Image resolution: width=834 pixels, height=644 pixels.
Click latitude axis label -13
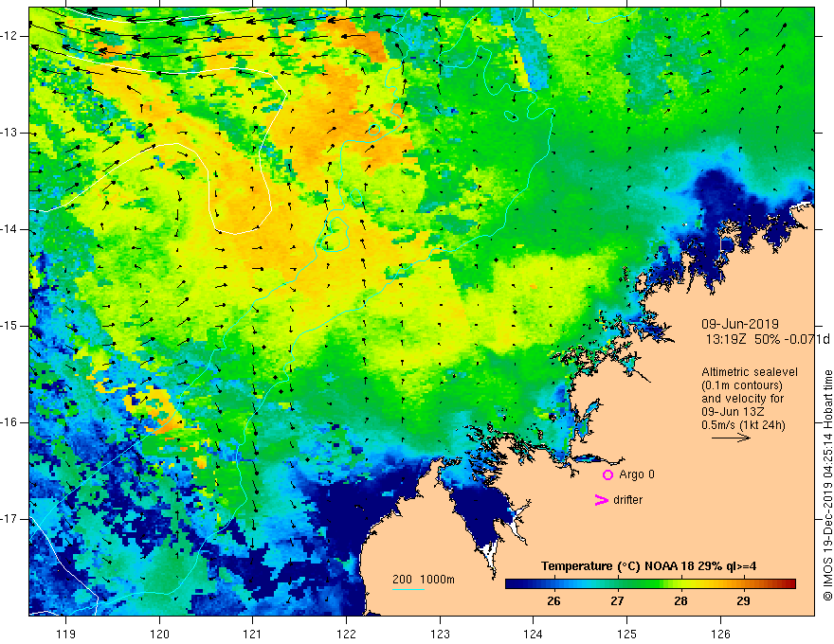(x=9, y=133)
